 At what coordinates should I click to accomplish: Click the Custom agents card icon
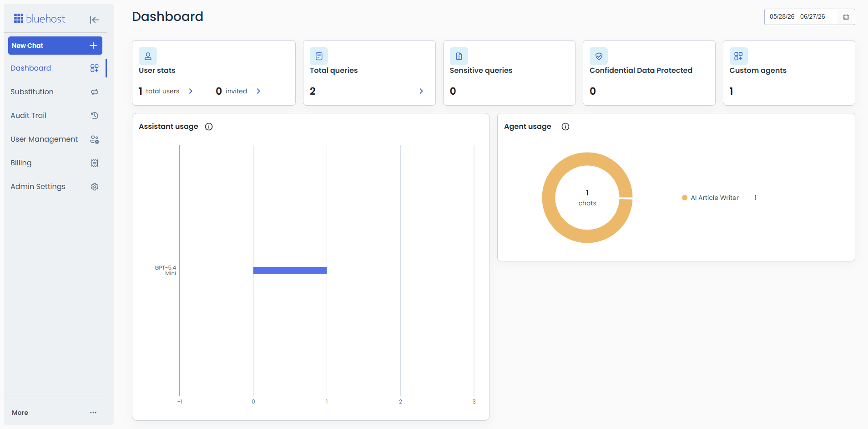click(x=738, y=56)
